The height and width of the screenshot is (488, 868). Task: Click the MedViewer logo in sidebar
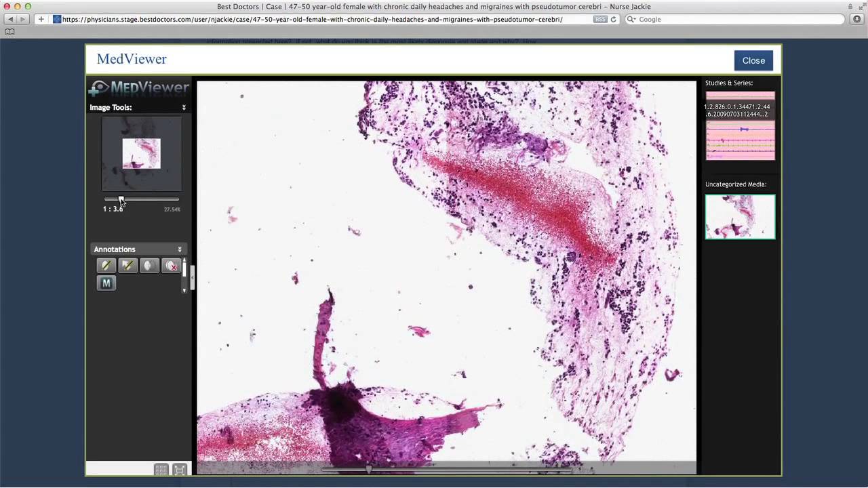click(x=139, y=88)
